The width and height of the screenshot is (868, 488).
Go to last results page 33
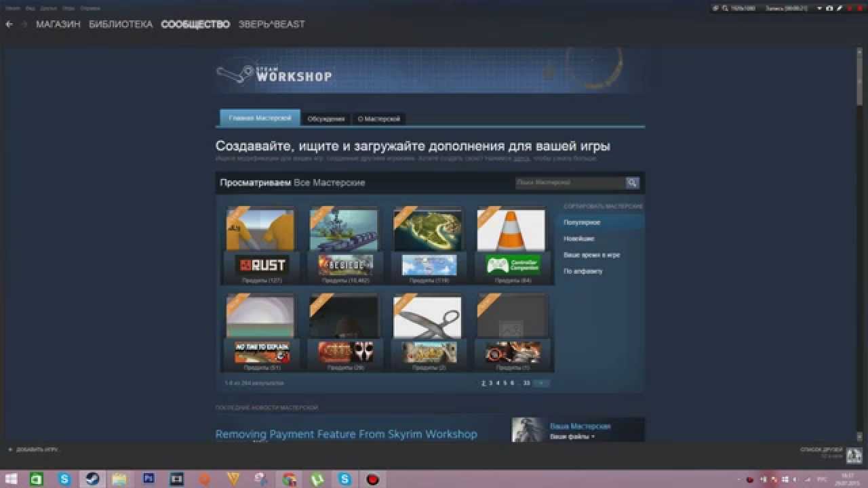[x=527, y=383]
